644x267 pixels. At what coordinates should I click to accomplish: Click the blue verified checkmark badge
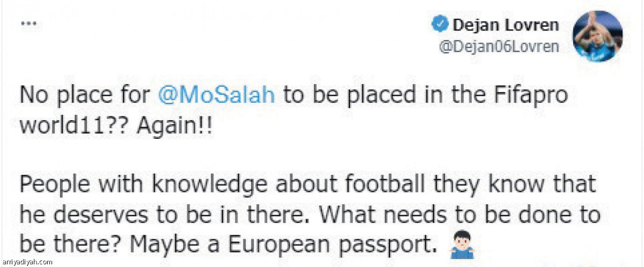(440, 25)
